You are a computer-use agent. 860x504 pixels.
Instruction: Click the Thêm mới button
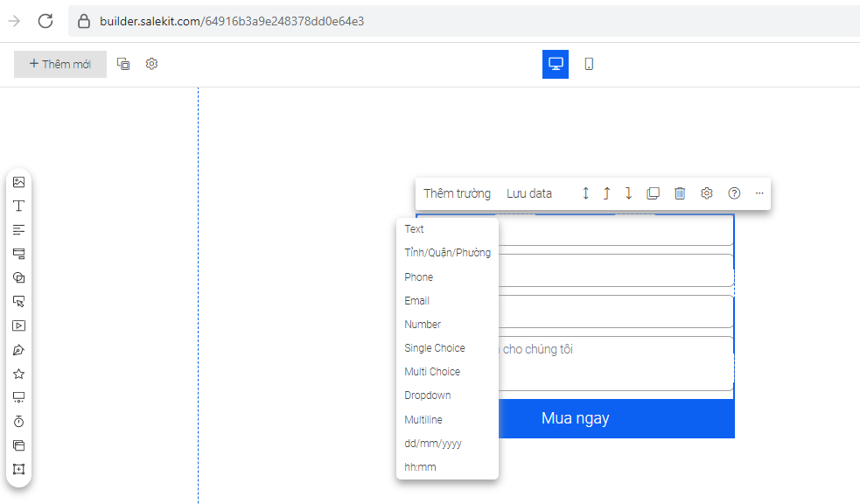[x=60, y=64]
